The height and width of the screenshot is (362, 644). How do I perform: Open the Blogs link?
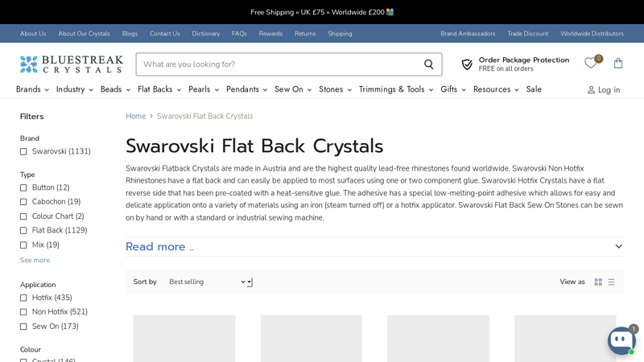(130, 34)
